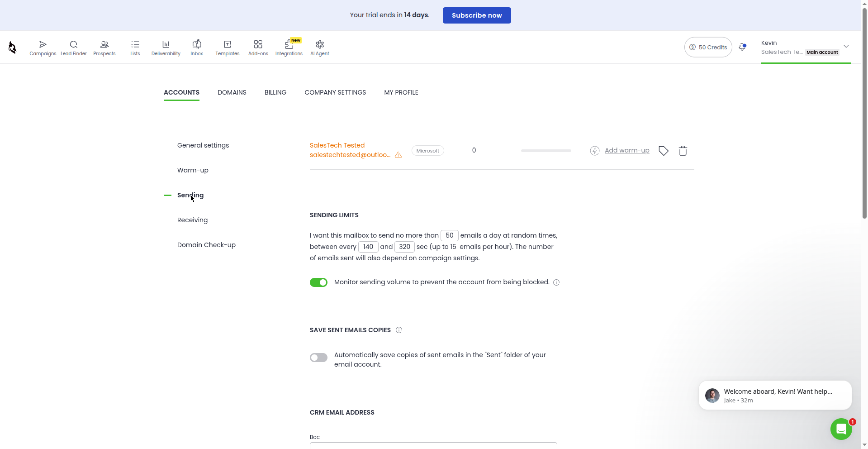Screen dimensions: 868x449
Task: Open the AI Agent
Action: 320,48
